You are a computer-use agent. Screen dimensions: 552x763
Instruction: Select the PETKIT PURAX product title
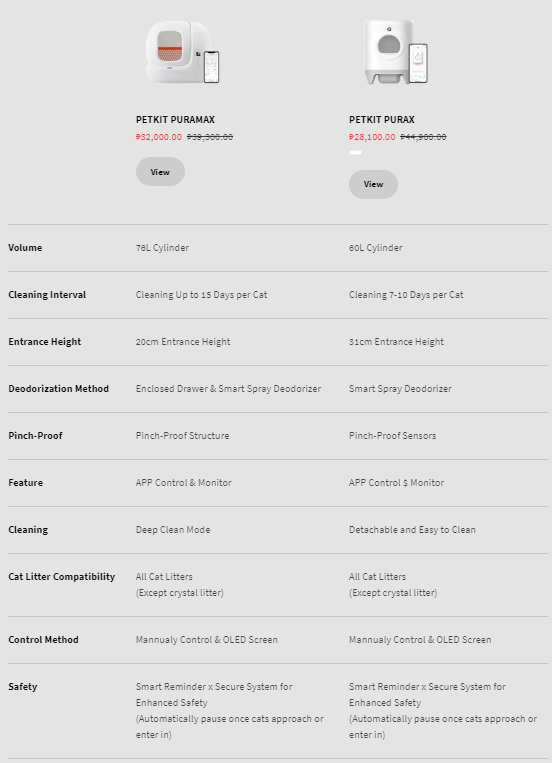[x=382, y=120]
